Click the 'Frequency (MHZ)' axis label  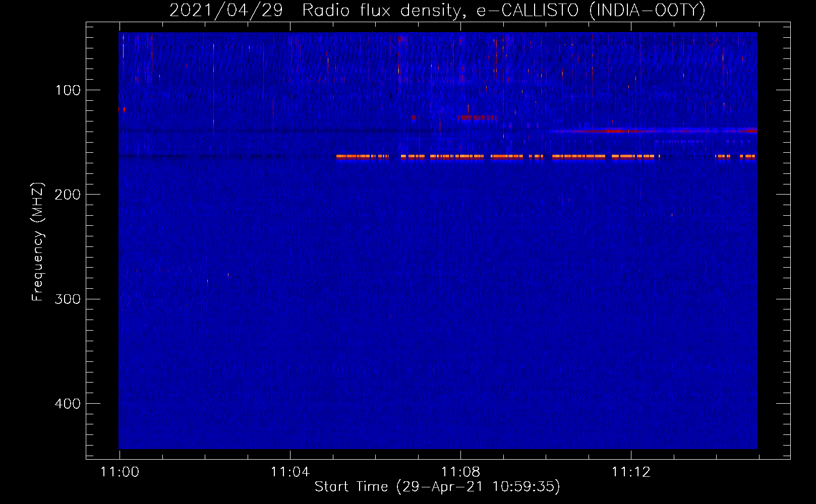pyautogui.click(x=38, y=242)
